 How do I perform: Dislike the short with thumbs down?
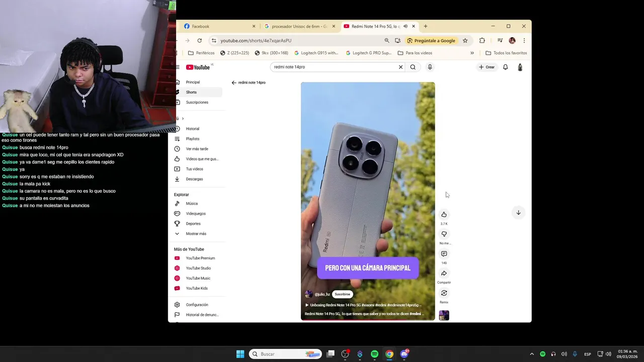click(444, 234)
